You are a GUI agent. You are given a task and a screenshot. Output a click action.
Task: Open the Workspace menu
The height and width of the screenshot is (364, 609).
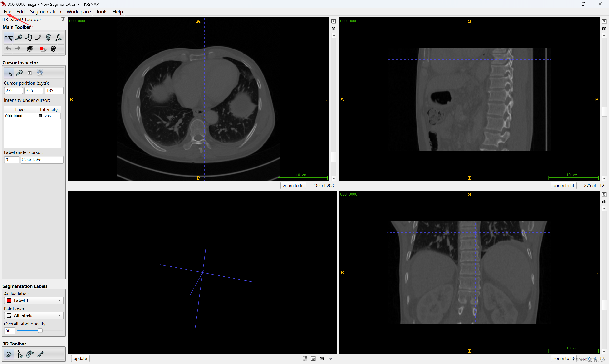[x=79, y=11]
